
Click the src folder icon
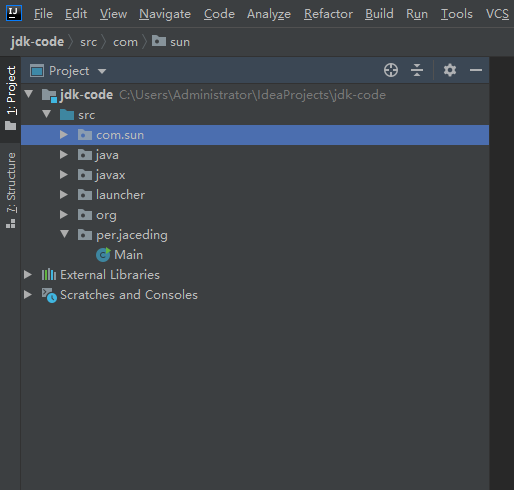pos(67,115)
